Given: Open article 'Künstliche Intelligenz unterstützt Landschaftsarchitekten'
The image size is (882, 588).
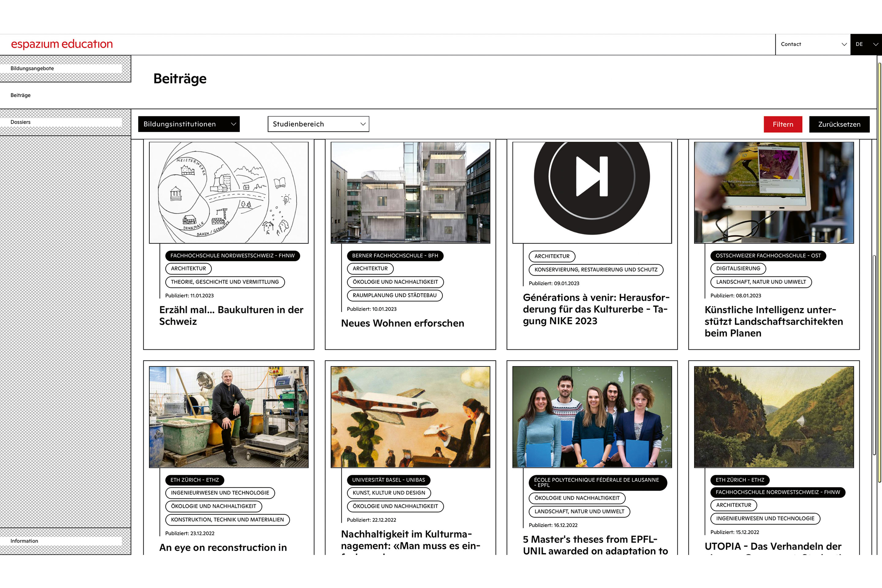Looking at the screenshot, I should pos(774,321).
